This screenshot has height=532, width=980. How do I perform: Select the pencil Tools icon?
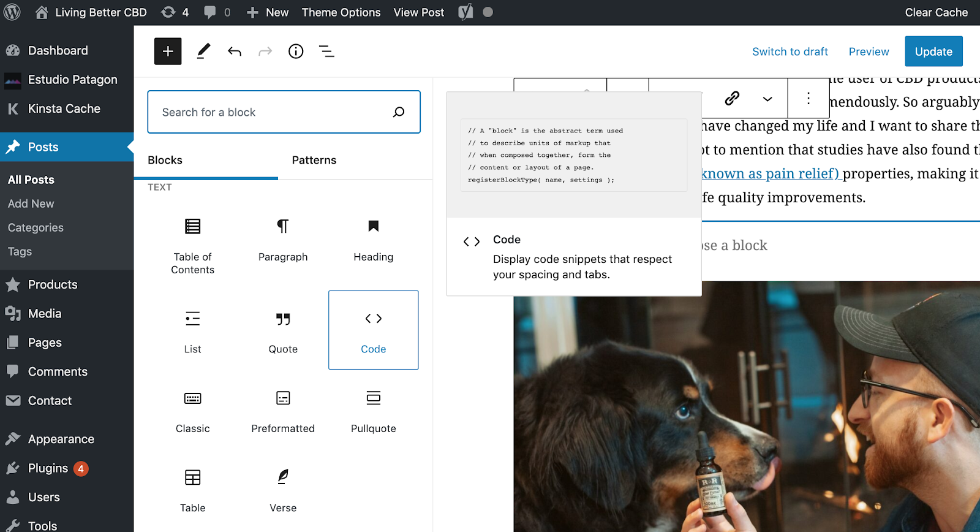pos(203,51)
